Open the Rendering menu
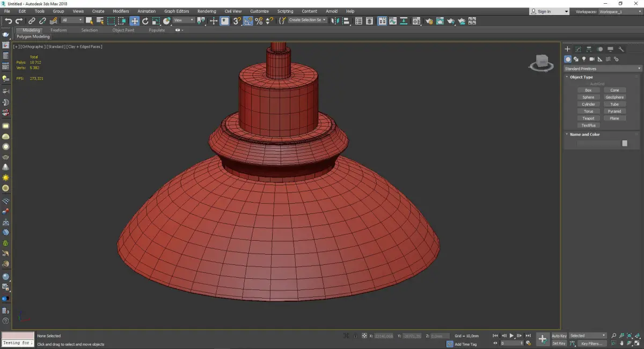The width and height of the screenshot is (644, 349). (207, 11)
